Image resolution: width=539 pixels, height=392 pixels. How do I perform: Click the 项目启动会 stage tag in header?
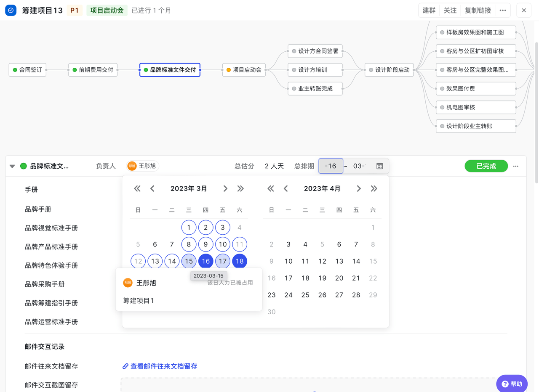coord(107,11)
